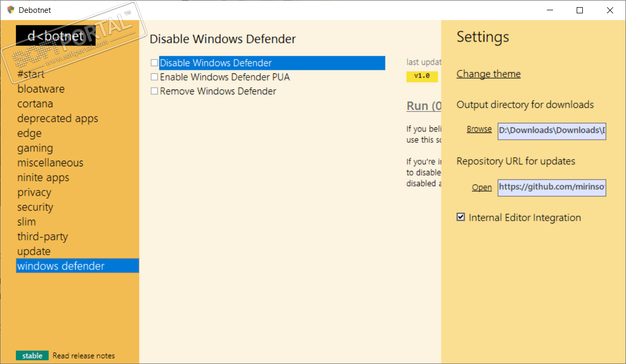Click Browse for output directory

click(x=479, y=129)
